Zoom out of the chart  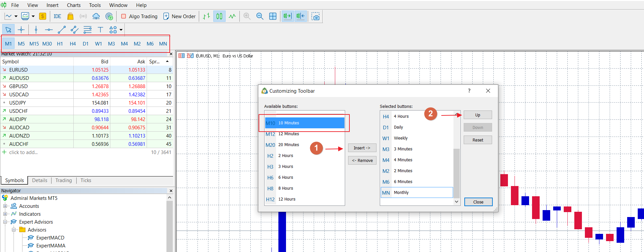tap(260, 16)
